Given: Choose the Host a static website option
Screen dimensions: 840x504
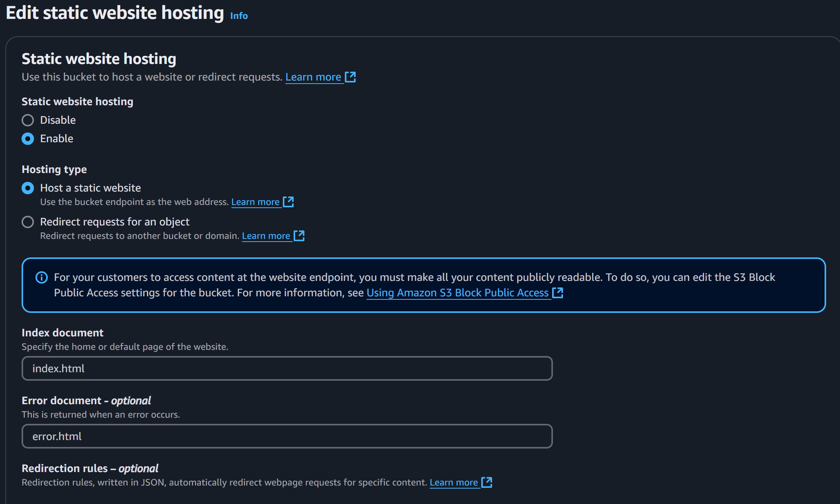Looking at the screenshot, I should click(28, 188).
